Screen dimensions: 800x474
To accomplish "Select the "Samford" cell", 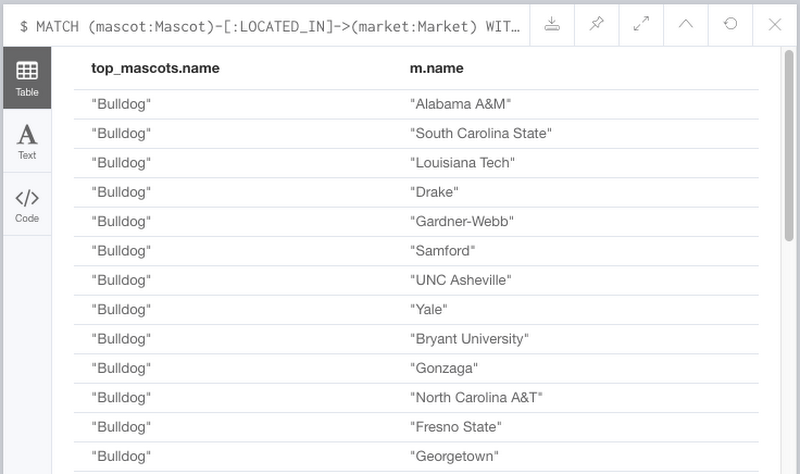I will 442,251.
